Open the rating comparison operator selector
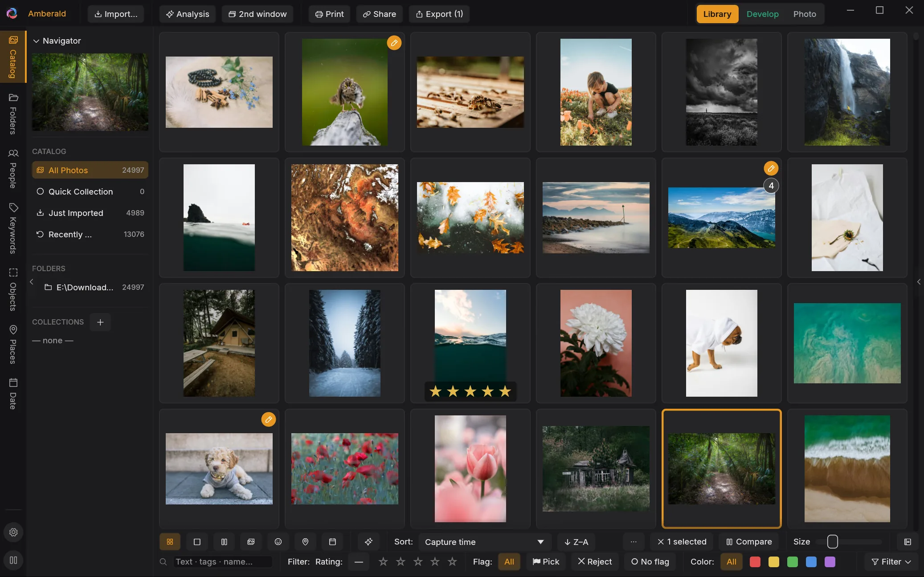Screen dimensions: 924x577 [359, 561]
